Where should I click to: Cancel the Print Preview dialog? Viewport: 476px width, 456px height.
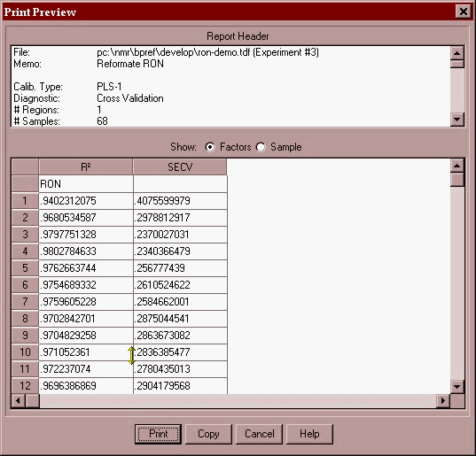[259, 434]
